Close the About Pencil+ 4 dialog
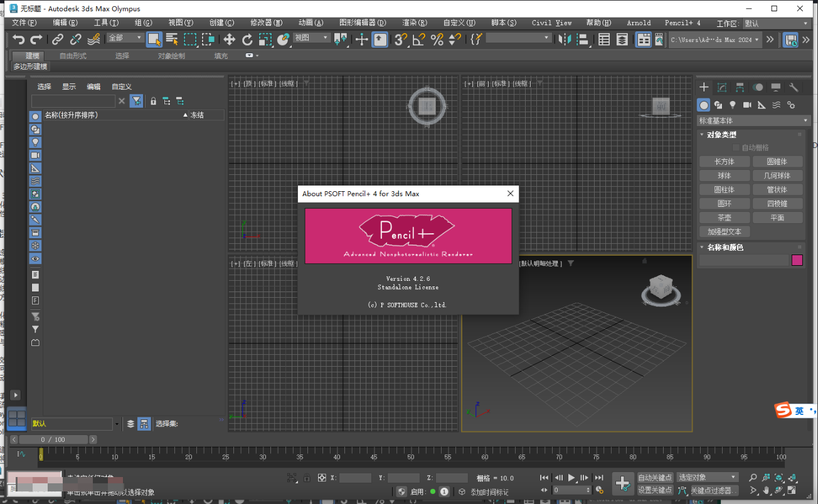The image size is (818, 504). (511, 194)
